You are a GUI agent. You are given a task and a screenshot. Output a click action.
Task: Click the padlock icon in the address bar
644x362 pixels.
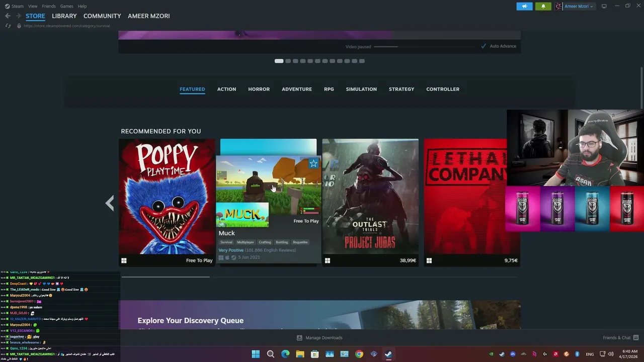(x=19, y=26)
